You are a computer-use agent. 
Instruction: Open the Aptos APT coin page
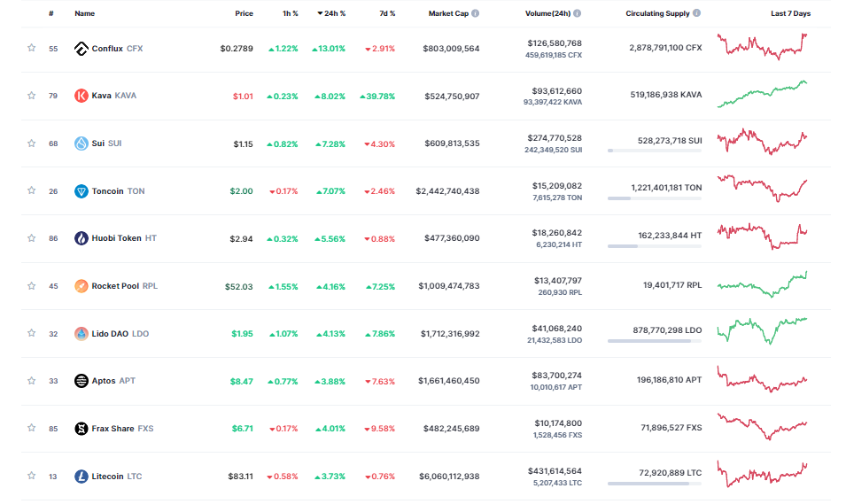click(x=113, y=380)
